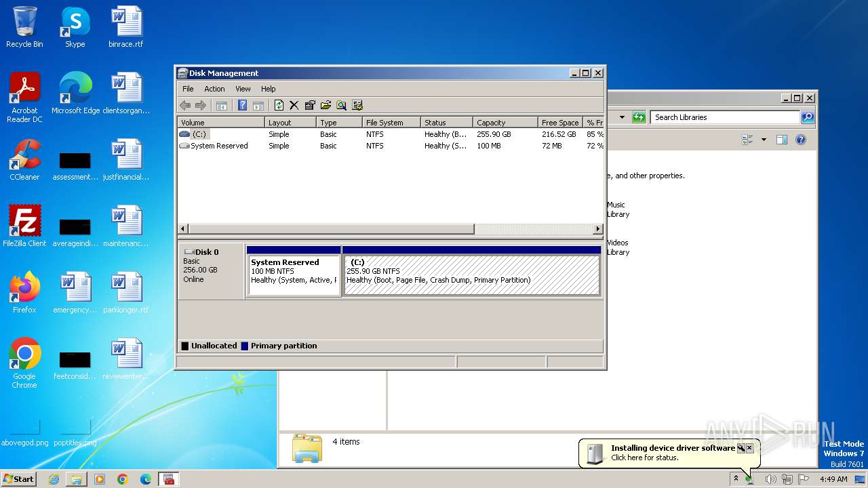Click the green refresh button in Libraries window

tap(639, 117)
